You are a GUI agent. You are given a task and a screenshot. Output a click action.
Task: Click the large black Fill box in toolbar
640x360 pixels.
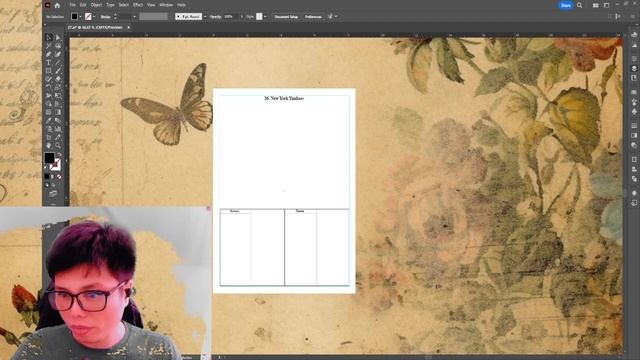(x=49, y=158)
